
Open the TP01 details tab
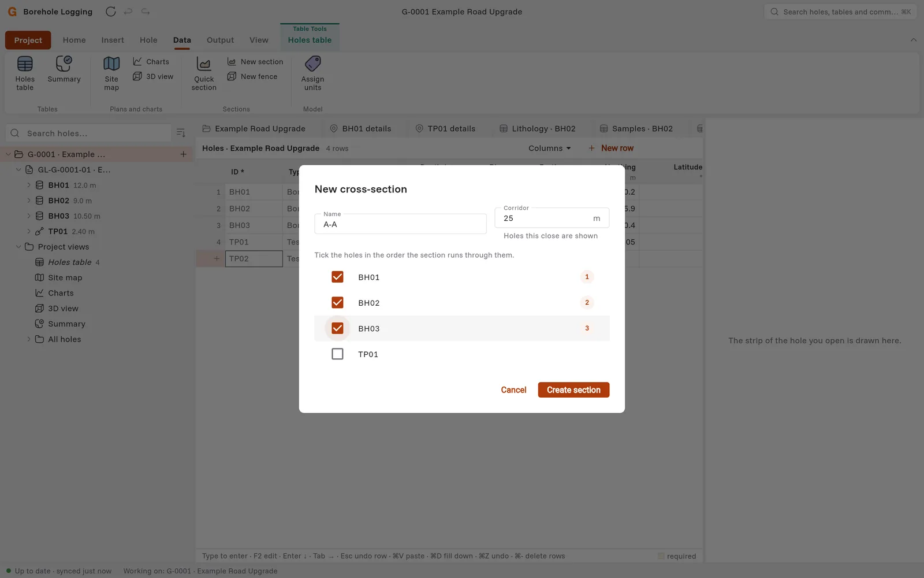pos(445,128)
